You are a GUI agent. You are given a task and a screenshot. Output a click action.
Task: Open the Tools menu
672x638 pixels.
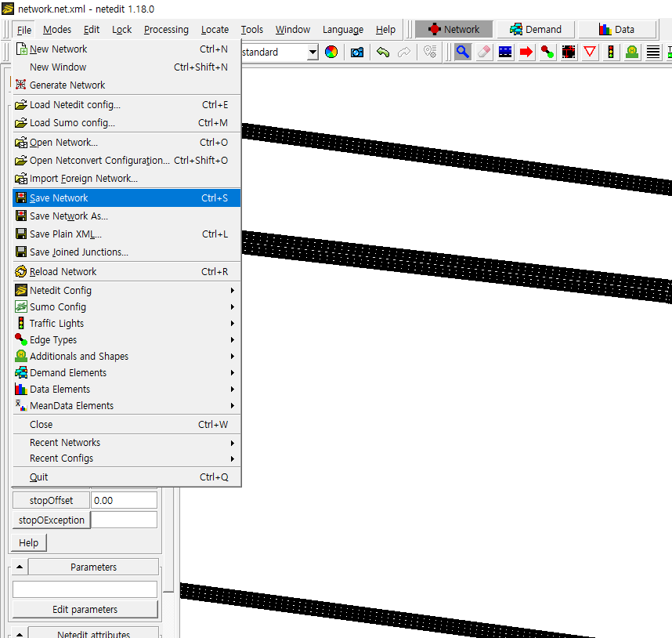pyautogui.click(x=251, y=30)
